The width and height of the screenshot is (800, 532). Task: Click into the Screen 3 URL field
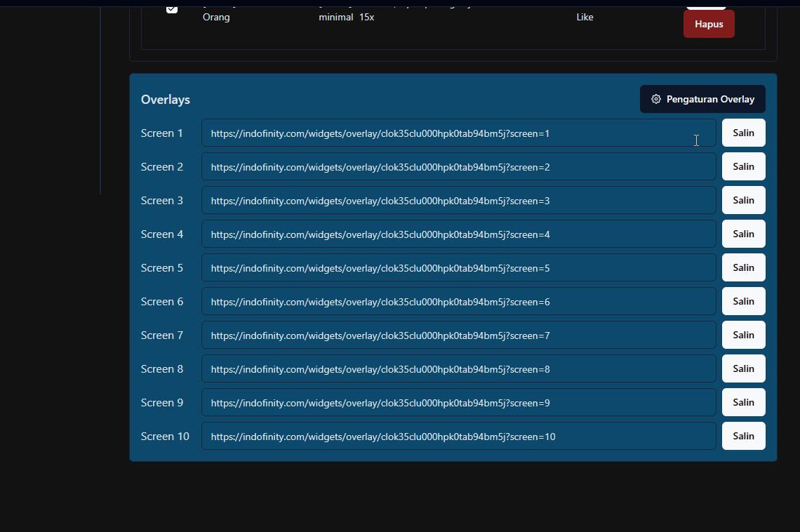[x=458, y=200]
